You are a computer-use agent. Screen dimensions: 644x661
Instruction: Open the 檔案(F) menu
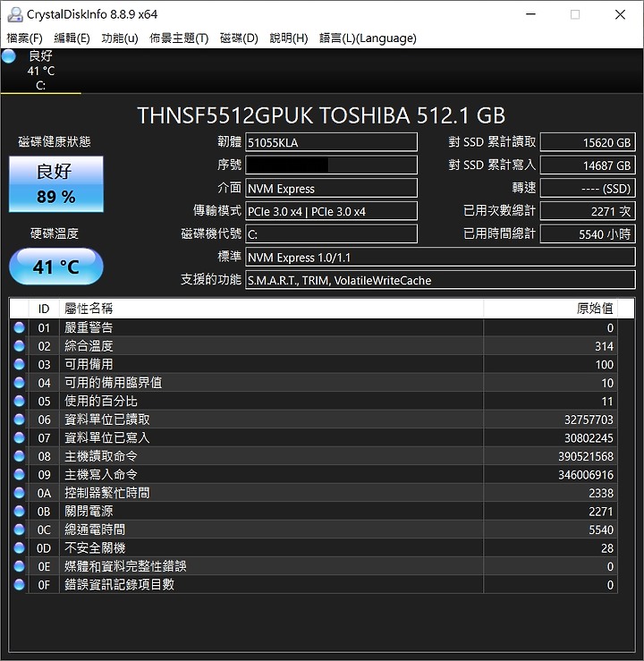click(x=24, y=38)
